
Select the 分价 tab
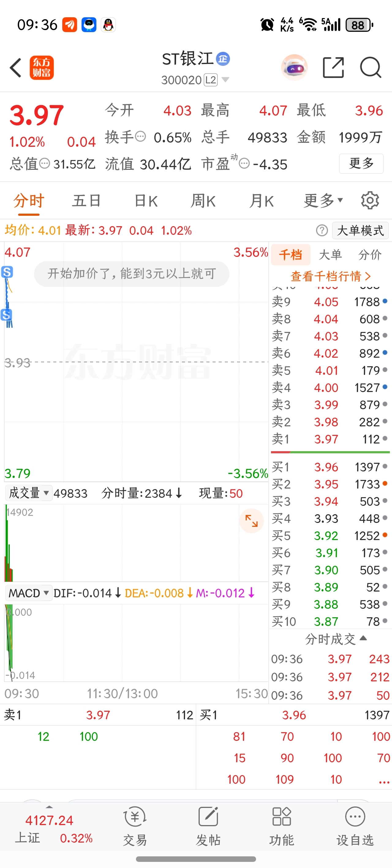[x=370, y=255]
